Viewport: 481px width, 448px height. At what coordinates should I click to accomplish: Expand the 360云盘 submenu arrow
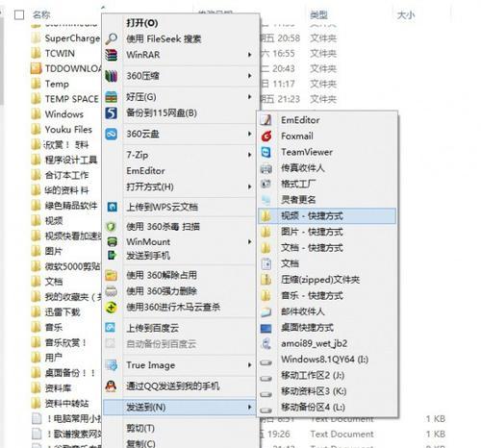(x=250, y=134)
